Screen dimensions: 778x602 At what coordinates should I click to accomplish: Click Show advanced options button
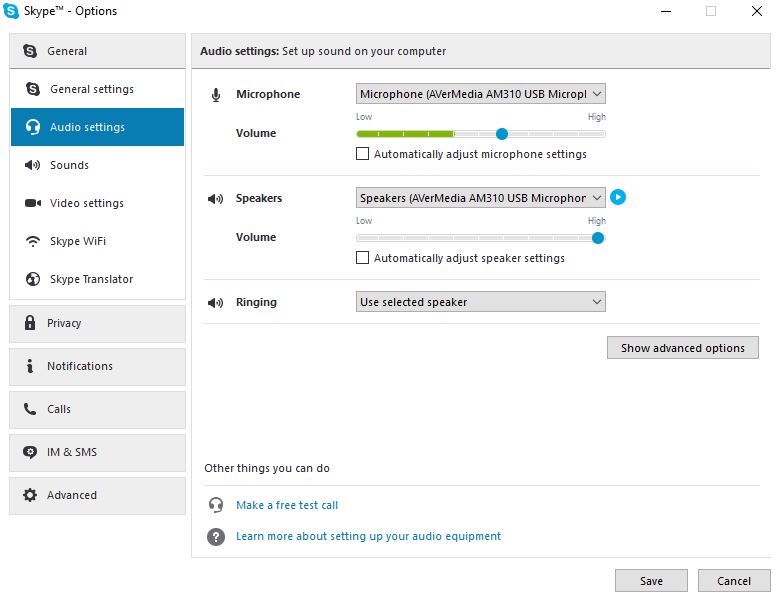tap(683, 348)
